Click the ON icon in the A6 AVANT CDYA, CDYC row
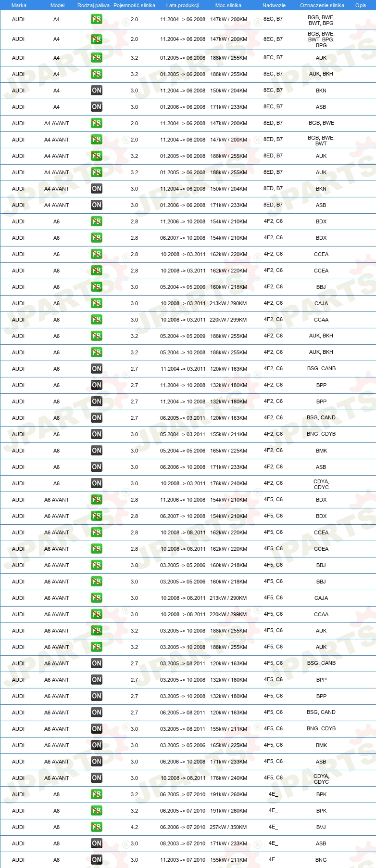Screen dimensions: 376x868 pyautogui.click(x=97, y=778)
